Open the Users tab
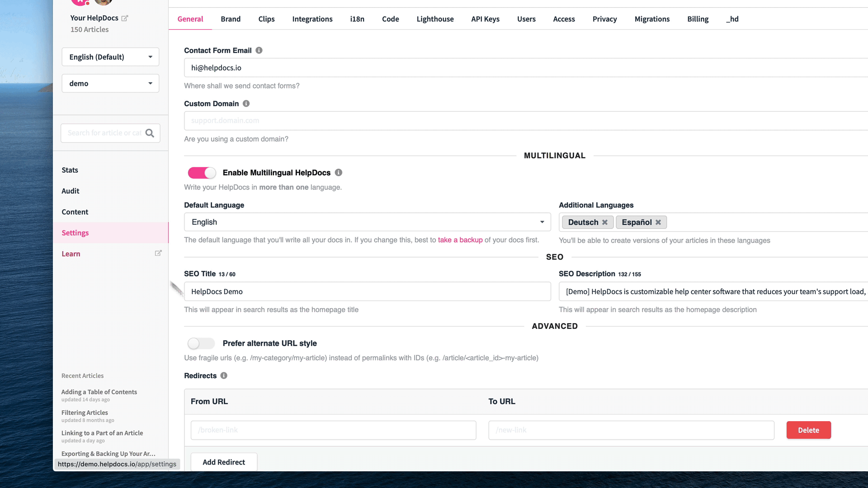The width and height of the screenshot is (868, 488). point(527,19)
